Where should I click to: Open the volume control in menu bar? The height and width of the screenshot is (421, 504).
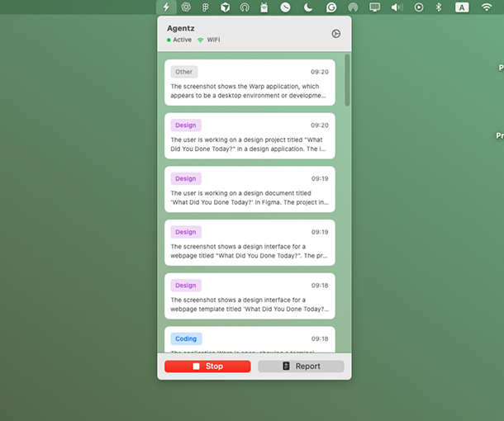point(397,7)
